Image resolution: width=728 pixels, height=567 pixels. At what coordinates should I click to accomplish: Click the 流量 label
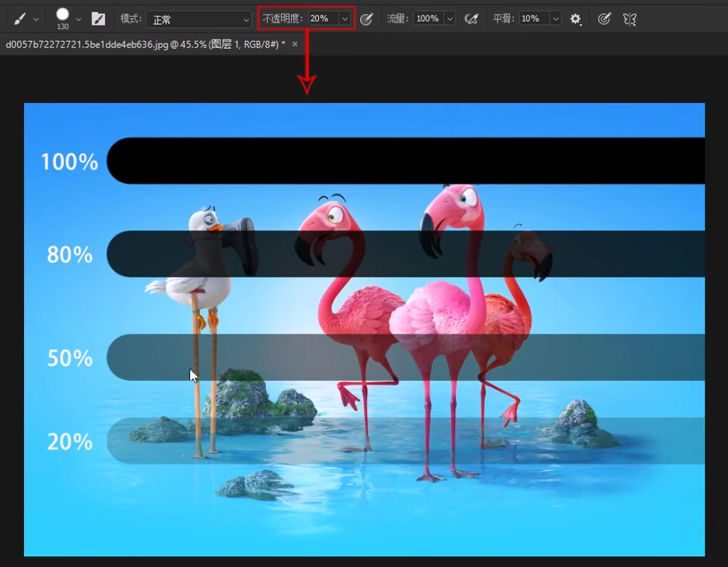[397, 19]
